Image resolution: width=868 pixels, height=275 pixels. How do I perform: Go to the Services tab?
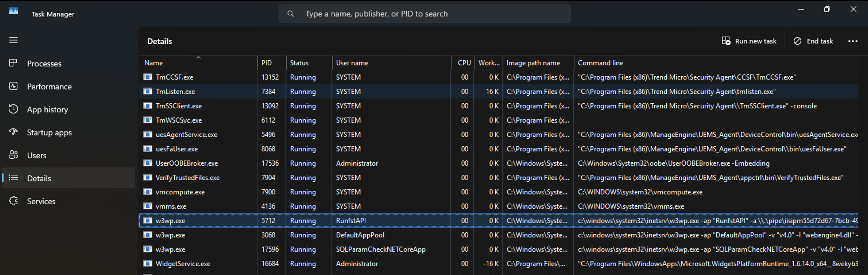(41, 201)
